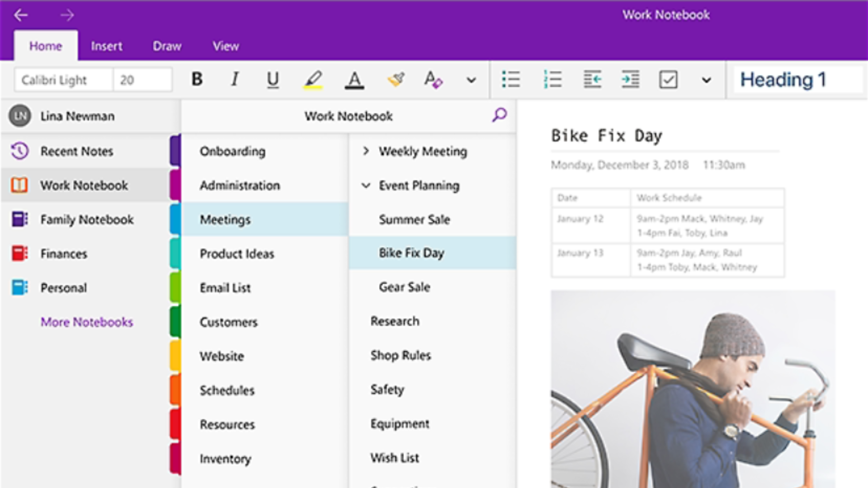
Task: Toggle Italic formatting on text
Action: [x=234, y=79]
